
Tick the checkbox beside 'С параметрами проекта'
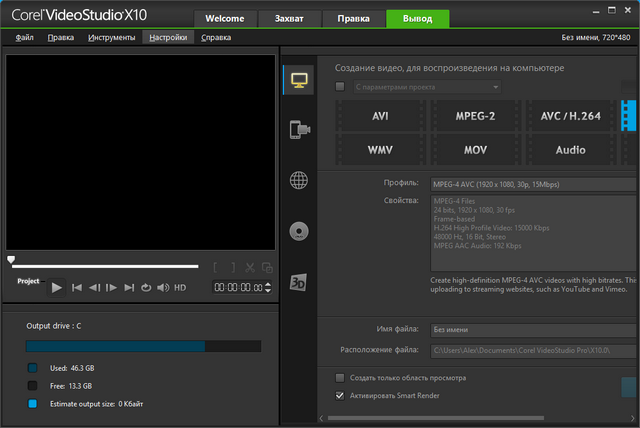click(340, 87)
